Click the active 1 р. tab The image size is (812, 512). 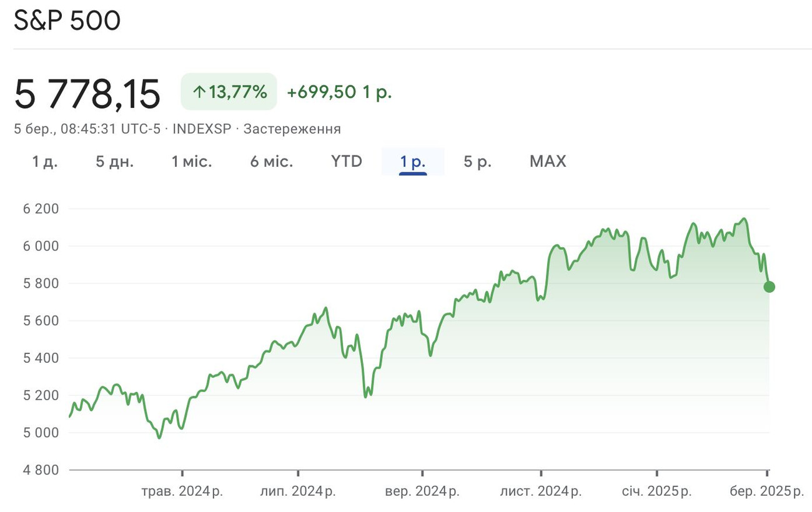point(413,162)
